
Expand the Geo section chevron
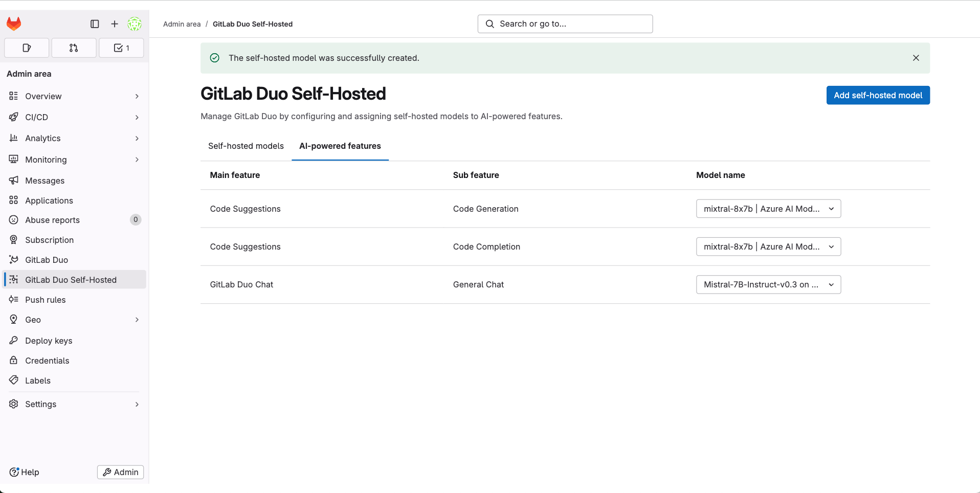click(x=137, y=320)
